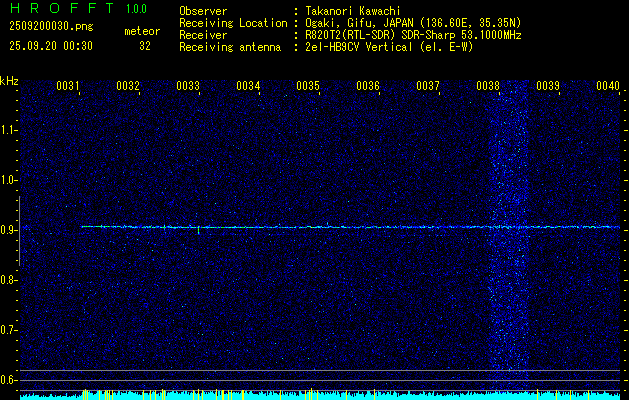629x400 pixels.
Task: Select the observer name Takanori Kawachi
Action: pos(353,11)
